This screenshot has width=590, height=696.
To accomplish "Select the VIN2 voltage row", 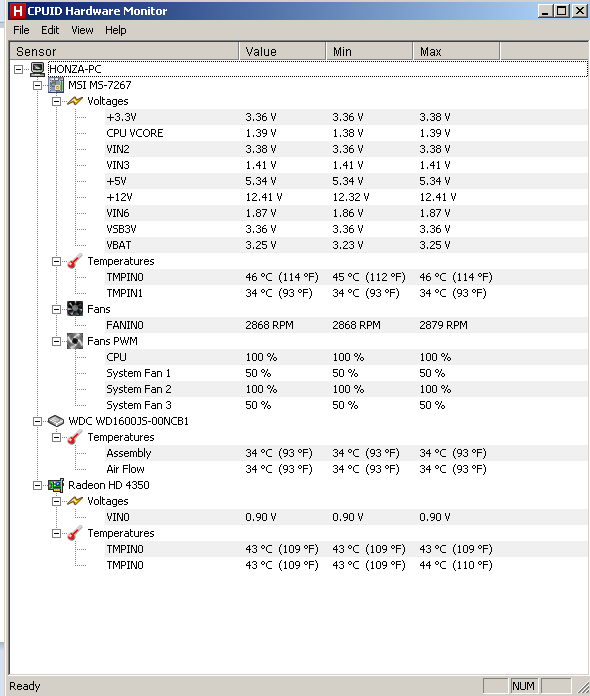I will 346,149.
